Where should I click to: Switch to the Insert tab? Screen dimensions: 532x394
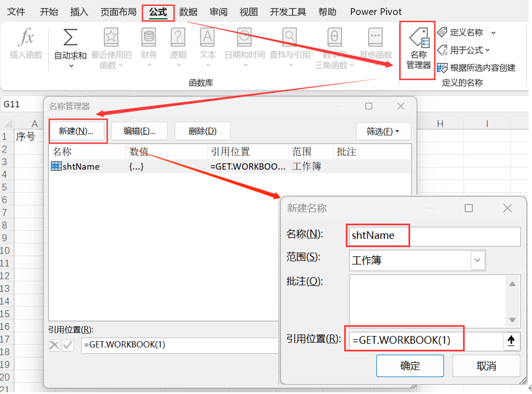click(79, 12)
